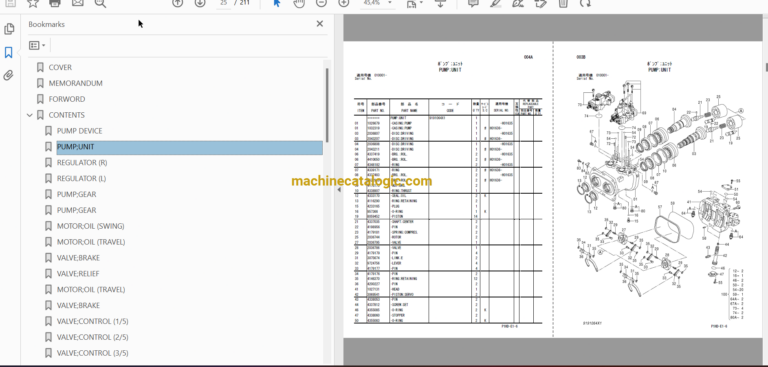
Task: Zoom in with plus icon
Action: pyautogui.click(x=344, y=3)
